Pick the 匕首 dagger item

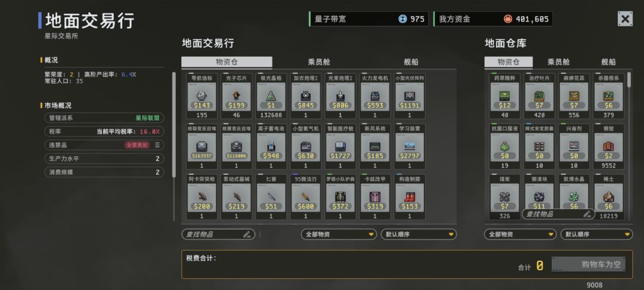(x=271, y=197)
